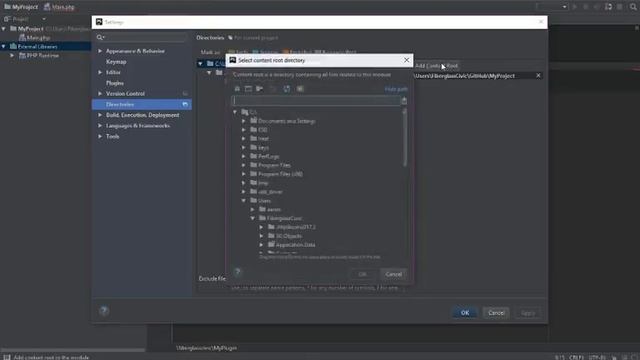Screen dimensions: 640x360
Task: Click the help icon in Settings dialog
Action: (x=104, y=311)
